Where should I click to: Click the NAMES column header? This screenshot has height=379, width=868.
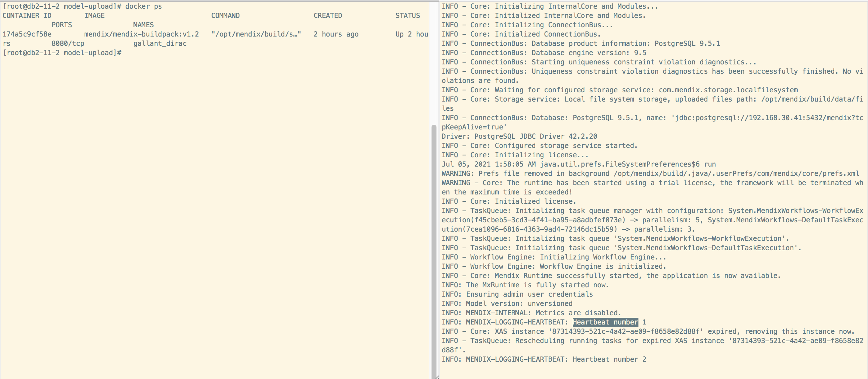click(x=143, y=25)
